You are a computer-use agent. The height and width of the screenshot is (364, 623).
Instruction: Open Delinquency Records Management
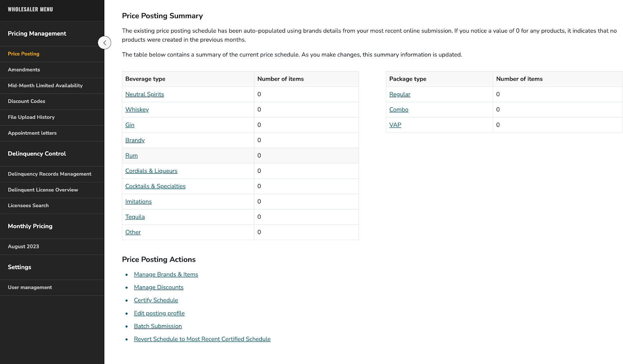coord(49,174)
